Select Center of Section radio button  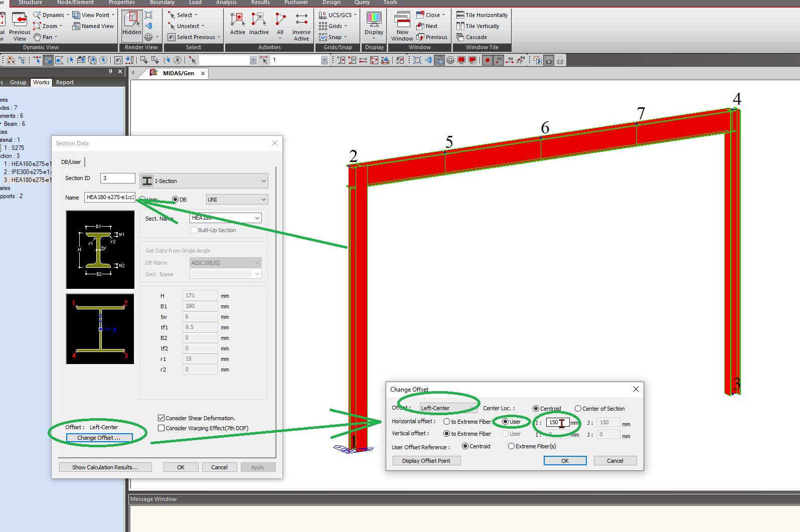tap(578, 409)
